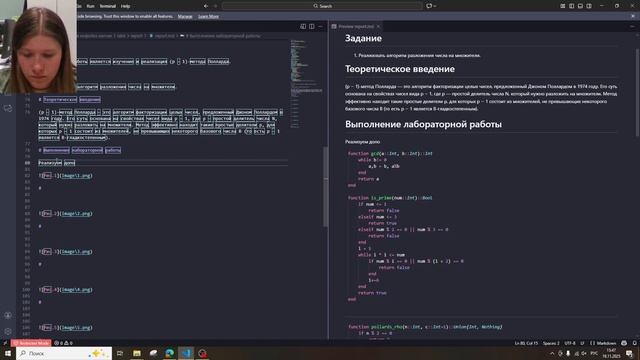
Task: Click 'function is_prime' code line in preview
Action: 390,198
